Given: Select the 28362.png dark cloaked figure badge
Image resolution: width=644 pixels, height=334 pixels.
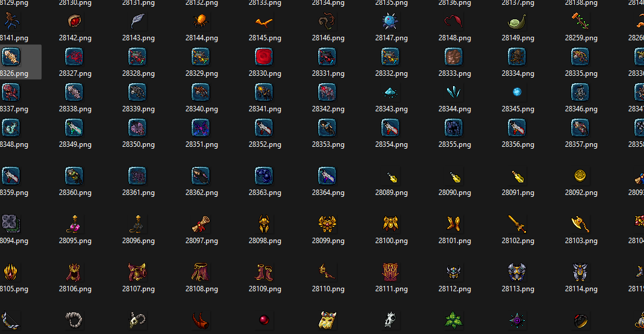Looking at the screenshot, I should coord(201,176).
